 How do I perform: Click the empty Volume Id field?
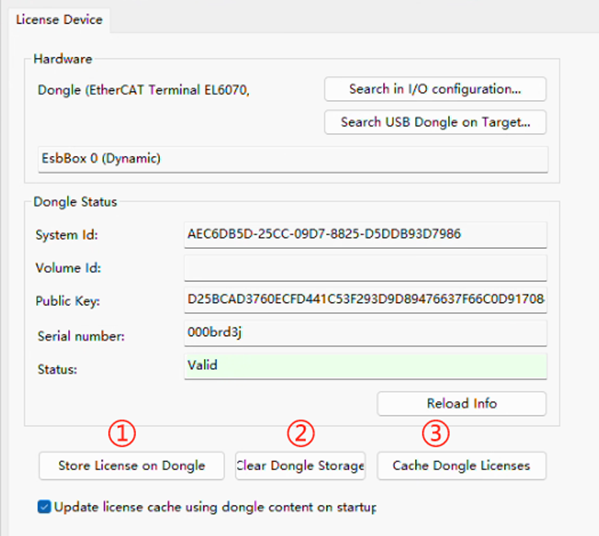(x=365, y=267)
